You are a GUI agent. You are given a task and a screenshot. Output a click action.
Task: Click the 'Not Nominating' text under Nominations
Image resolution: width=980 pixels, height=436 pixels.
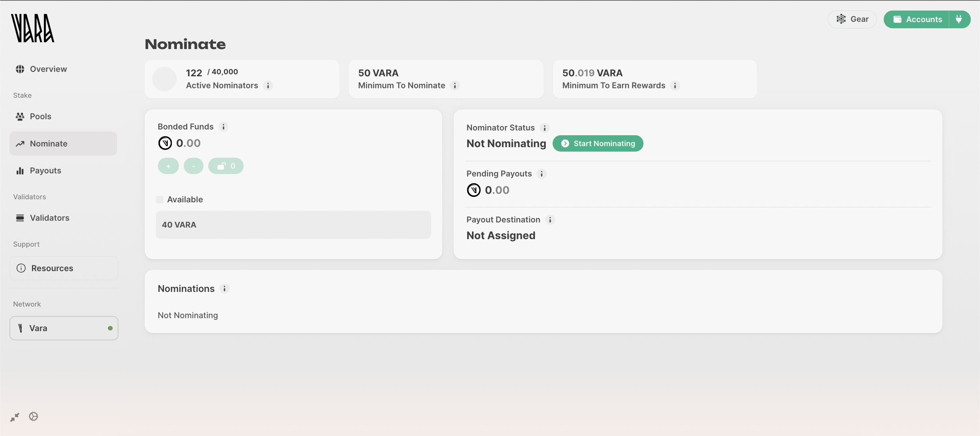188,315
